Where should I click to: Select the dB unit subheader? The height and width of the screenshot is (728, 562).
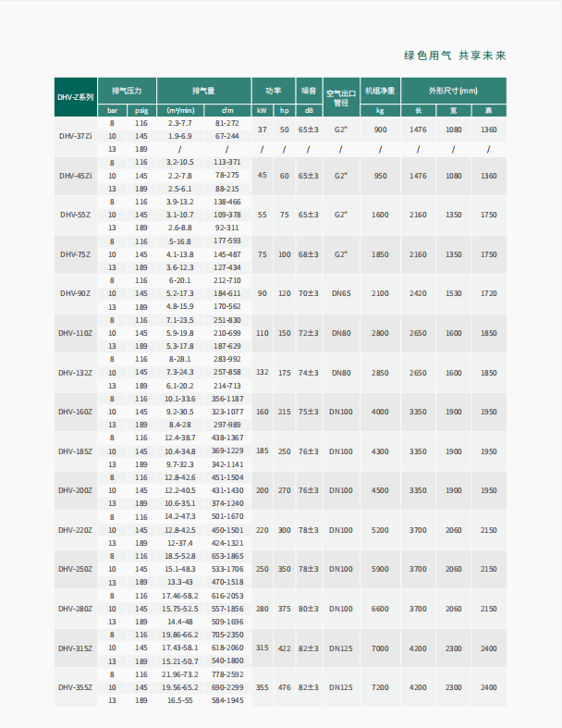coord(309,110)
